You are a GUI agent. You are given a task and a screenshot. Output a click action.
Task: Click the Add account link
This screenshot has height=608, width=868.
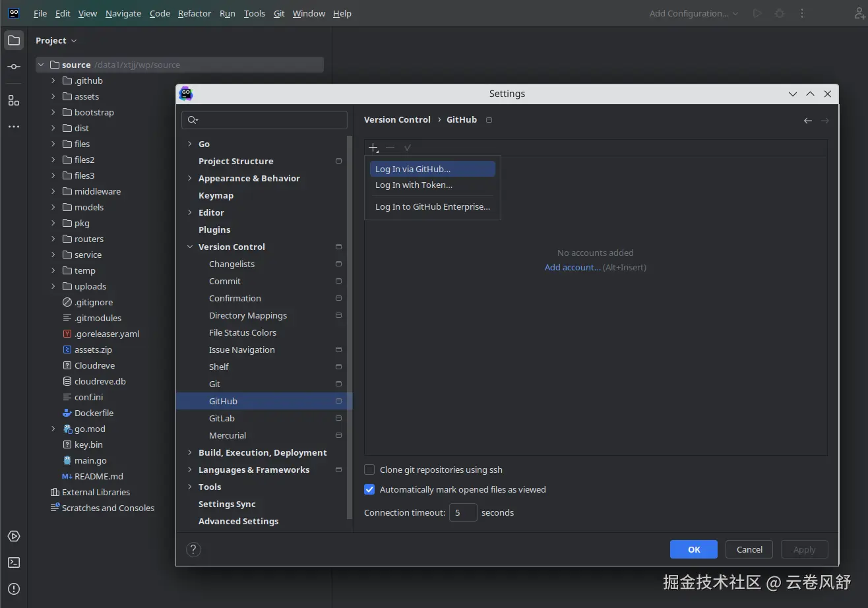pos(573,267)
